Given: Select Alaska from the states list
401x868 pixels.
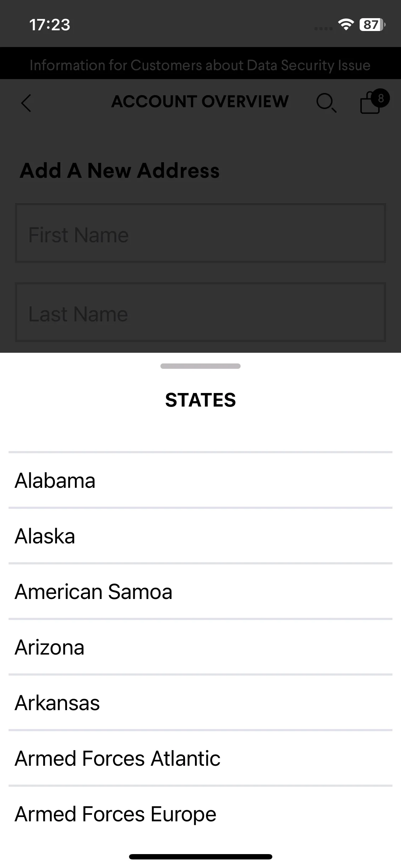Looking at the screenshot, I should [200, 536].
